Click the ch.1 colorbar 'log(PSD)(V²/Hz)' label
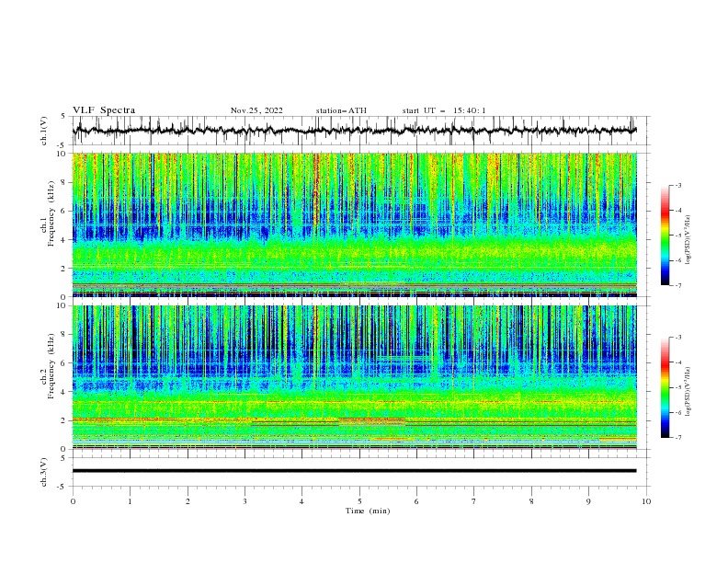Viewport: 728px width, 563px height. 688,240
